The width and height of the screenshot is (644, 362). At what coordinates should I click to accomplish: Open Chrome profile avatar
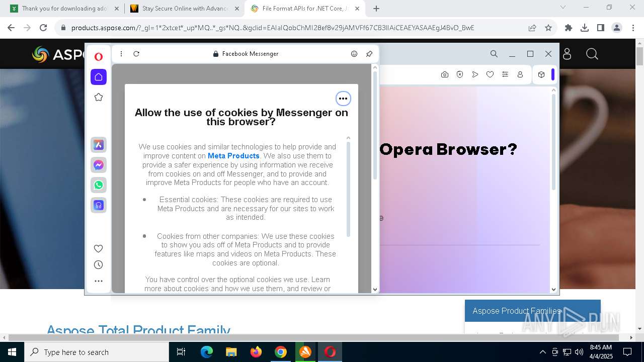(x=617, y=28)
